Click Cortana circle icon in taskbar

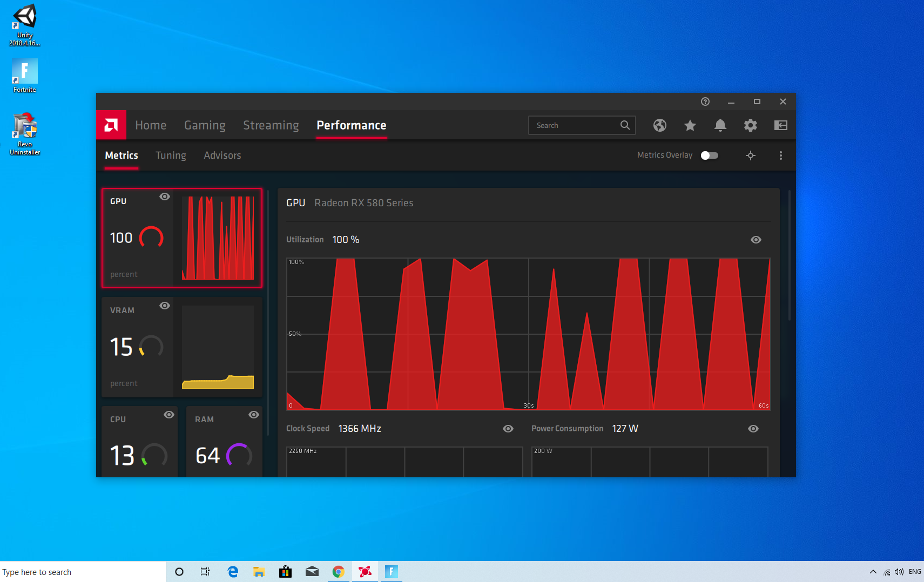coord(179,572)
